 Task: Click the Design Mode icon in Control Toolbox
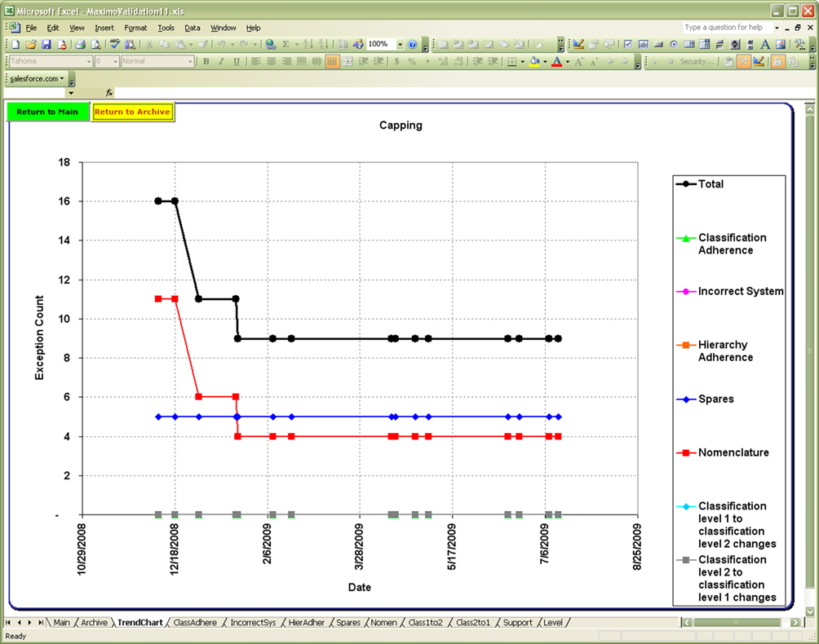click(x=578, y=44)
